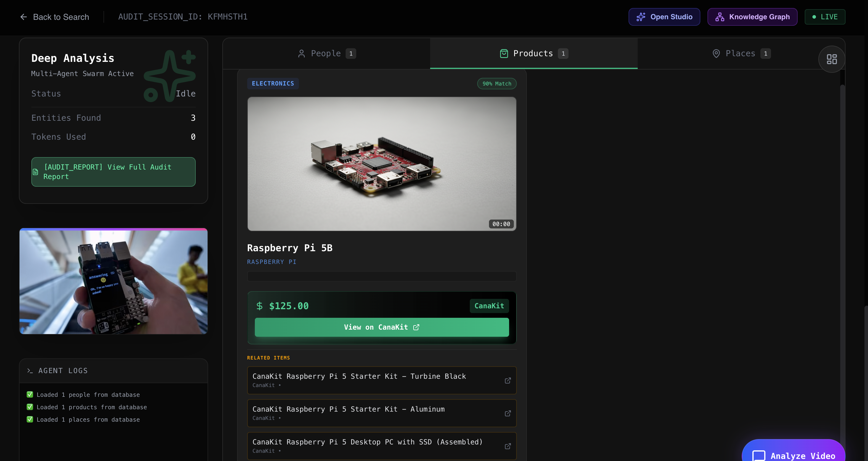Switch to the Places tab
This screenshot has height=461, width=868.
(741, 53)
